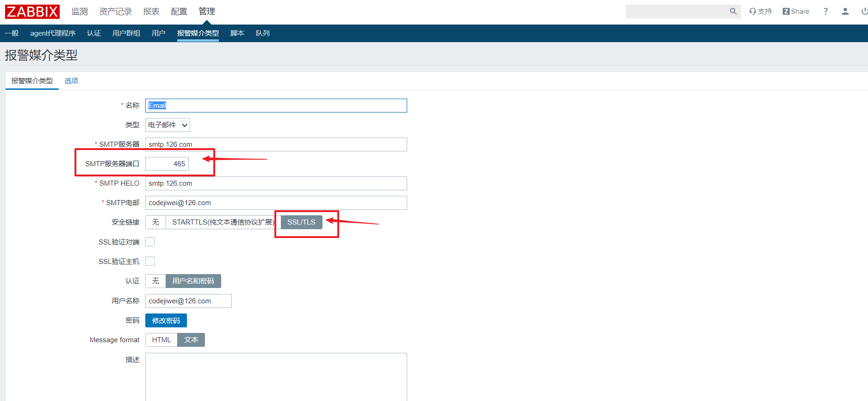Toggle the SSL验证对端 checkbox
868x401 pixels.
(x=150, y=242)
